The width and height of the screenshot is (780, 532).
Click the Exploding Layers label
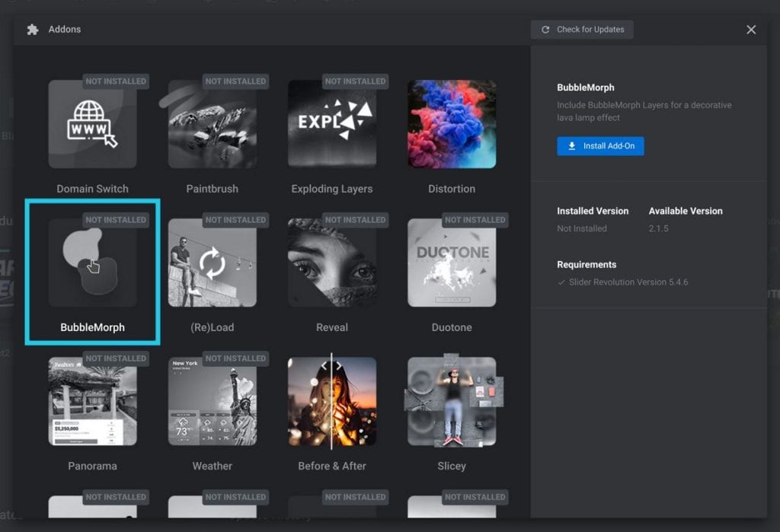click(332, 189)
